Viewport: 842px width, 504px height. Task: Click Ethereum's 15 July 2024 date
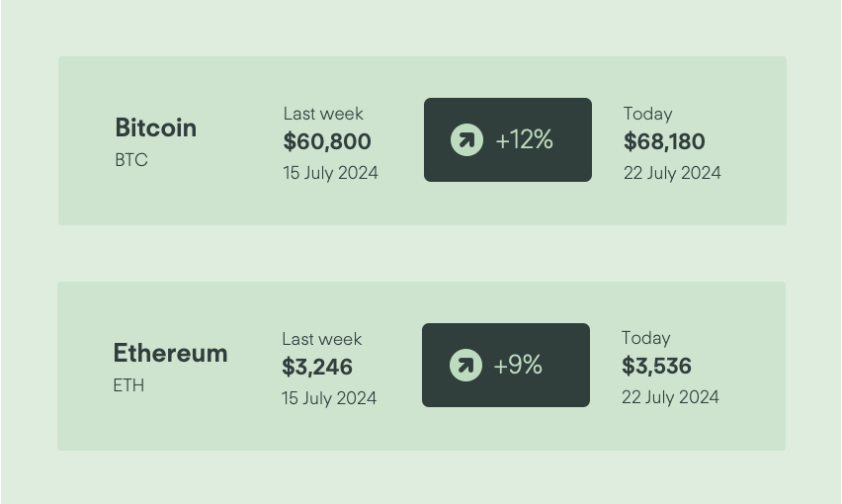point(329,398)
